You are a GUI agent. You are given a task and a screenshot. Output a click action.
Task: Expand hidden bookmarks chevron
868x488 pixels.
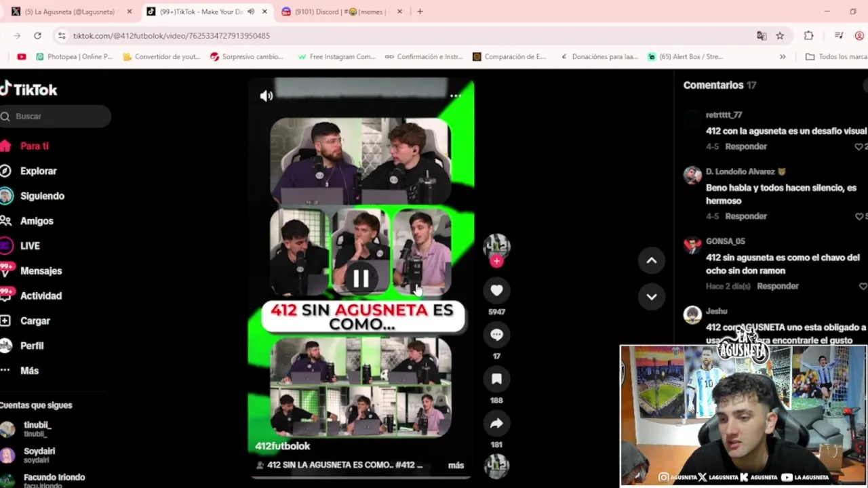783,57
